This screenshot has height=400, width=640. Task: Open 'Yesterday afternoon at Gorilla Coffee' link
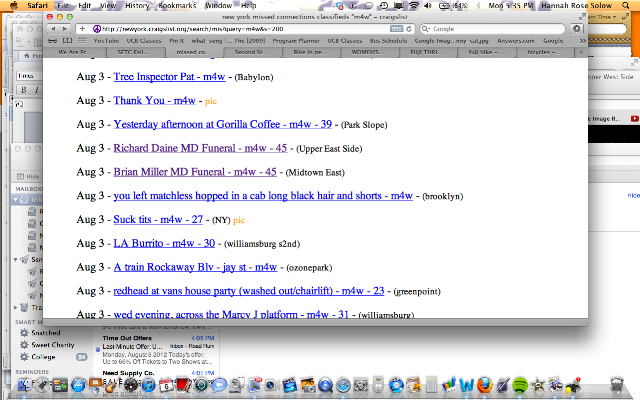[223, 124]
